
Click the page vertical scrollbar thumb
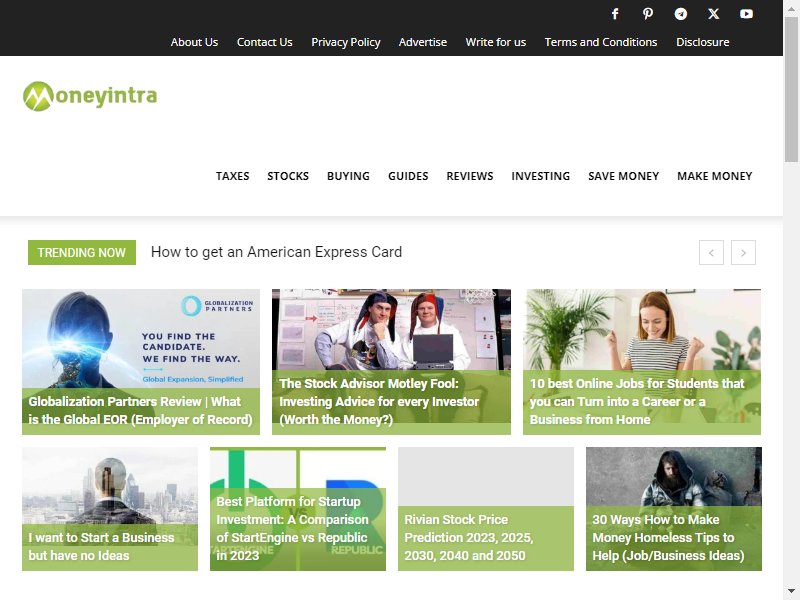coord(791,89)
